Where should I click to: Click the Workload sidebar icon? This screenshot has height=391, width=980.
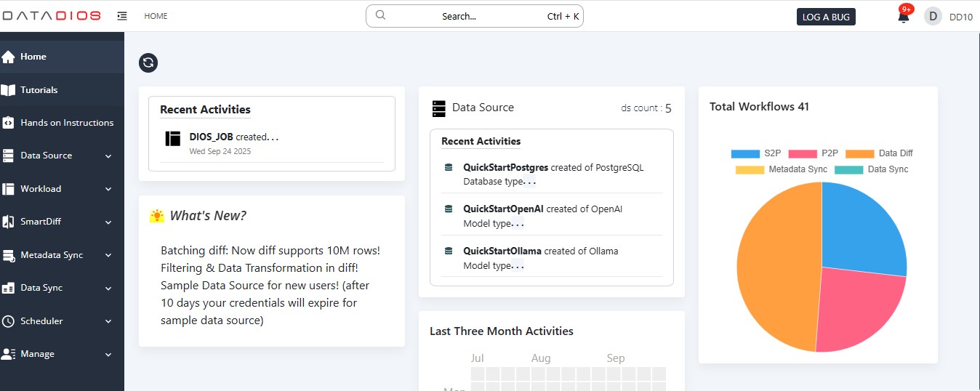(9, 189)
